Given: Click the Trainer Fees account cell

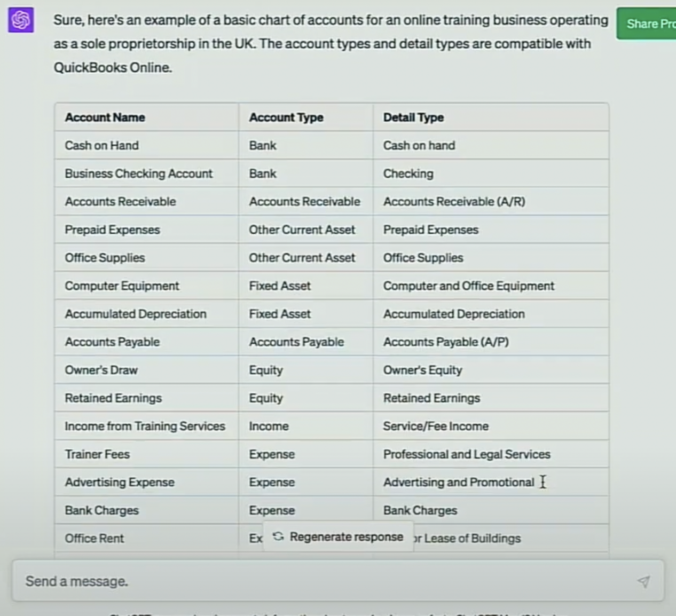Looking at the screenshot, I should point(97,454).
